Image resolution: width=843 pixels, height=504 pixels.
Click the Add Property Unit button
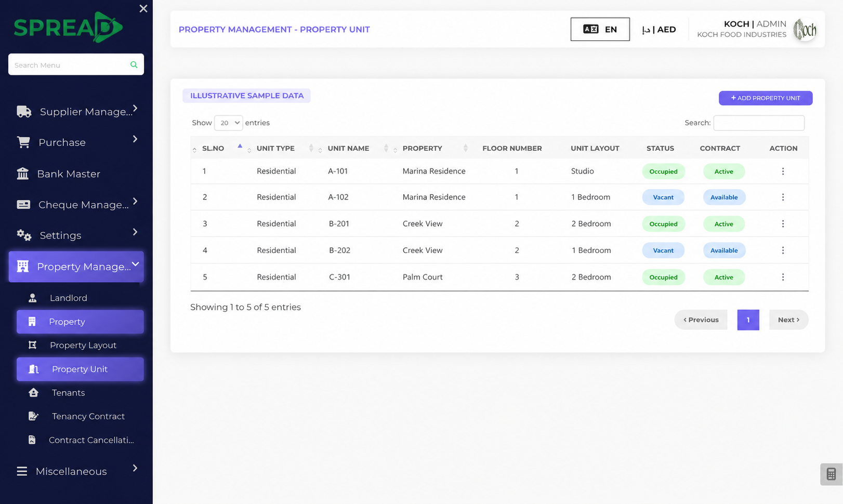(x=766, y=98)
